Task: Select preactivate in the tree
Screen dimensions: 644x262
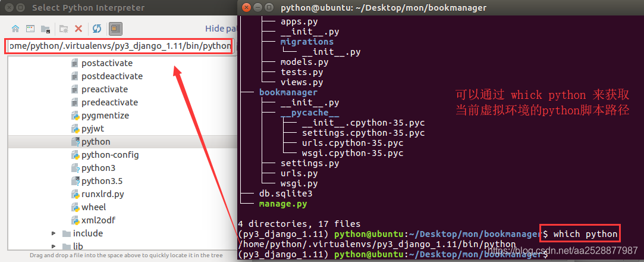Action: click(x=105, y=89)
